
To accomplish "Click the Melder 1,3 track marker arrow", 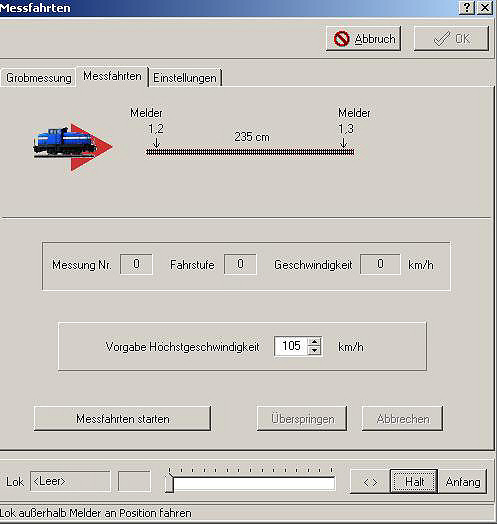I will click(x=343, y=143).
